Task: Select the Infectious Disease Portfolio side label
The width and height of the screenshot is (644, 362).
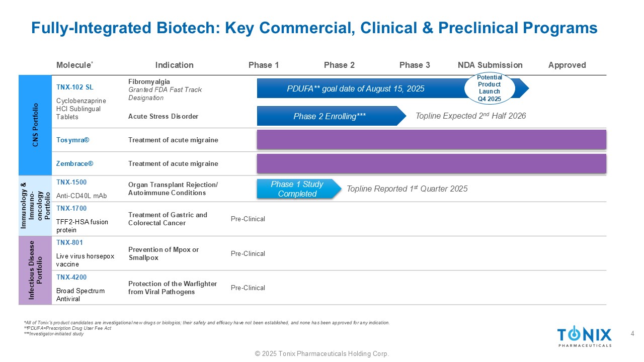Action: (x=35, y=270)
